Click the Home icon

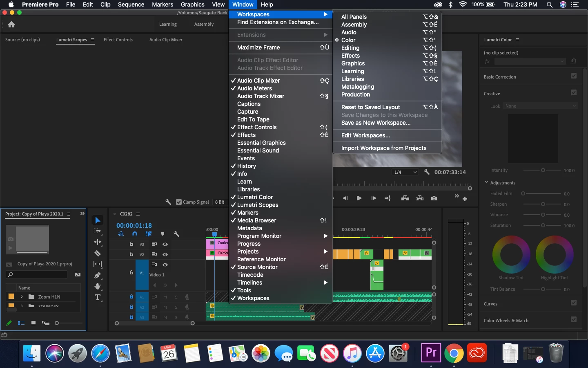pos(11,24)
